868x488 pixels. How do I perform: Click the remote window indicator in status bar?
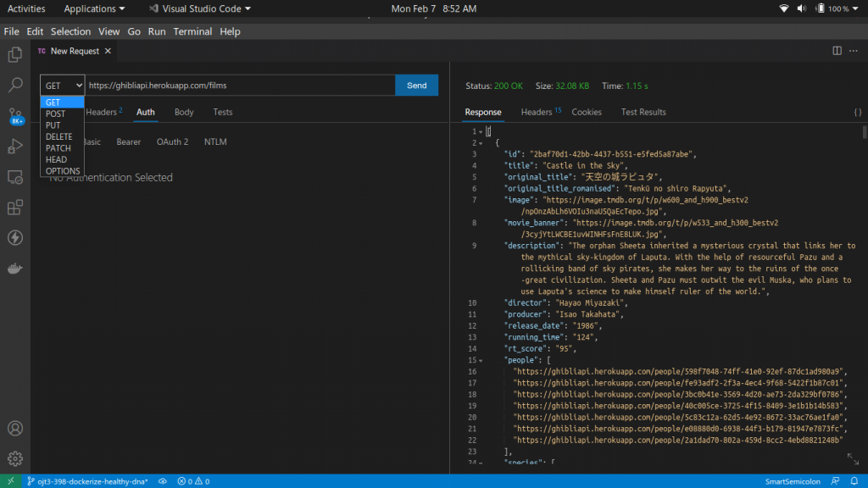pos(10,481)
